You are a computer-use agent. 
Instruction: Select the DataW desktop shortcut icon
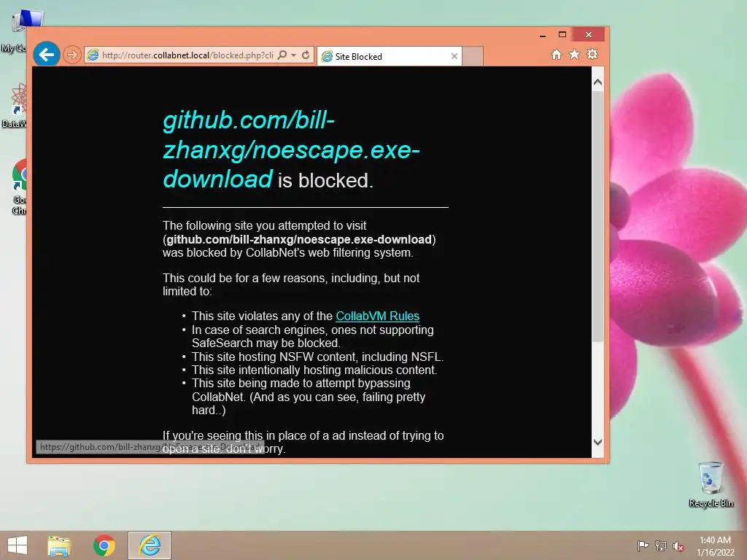click(x=15, y=105)
